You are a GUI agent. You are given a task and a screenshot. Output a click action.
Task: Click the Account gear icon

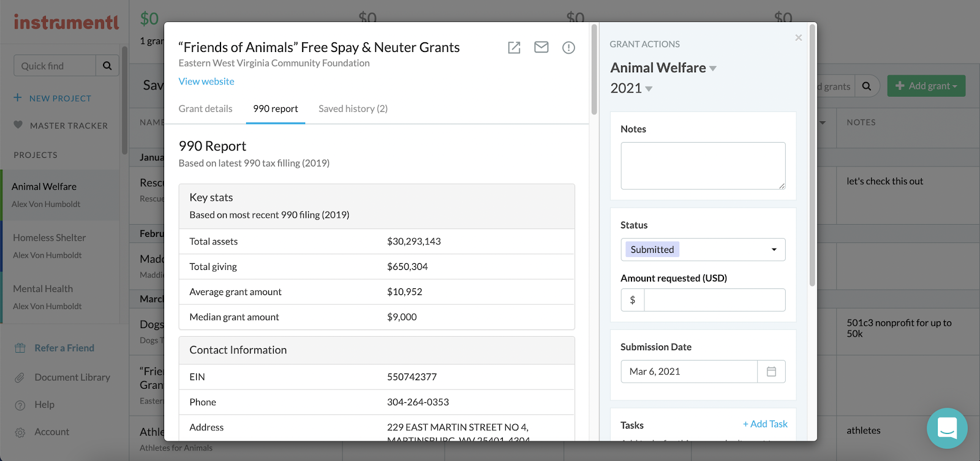(x=20, y=432)
